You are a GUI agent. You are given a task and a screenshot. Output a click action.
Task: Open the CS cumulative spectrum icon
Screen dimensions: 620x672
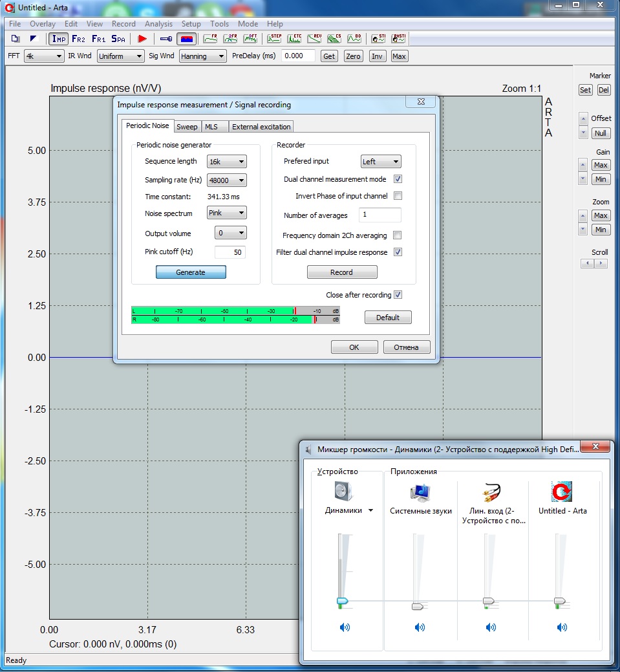334,39
